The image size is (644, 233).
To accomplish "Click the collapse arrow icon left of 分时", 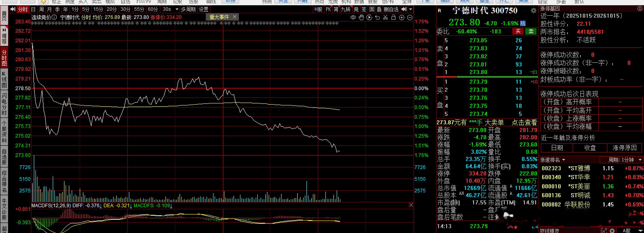I will click(12, 9).
